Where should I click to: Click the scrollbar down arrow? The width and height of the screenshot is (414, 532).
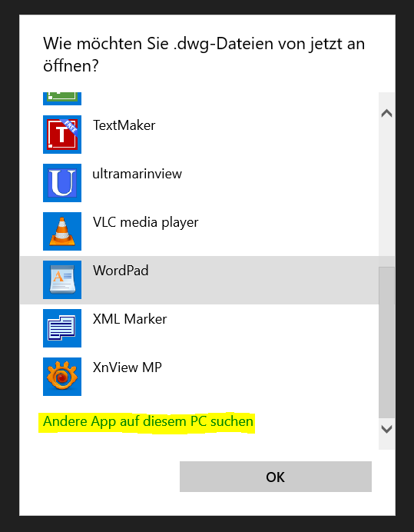(386, 429)
